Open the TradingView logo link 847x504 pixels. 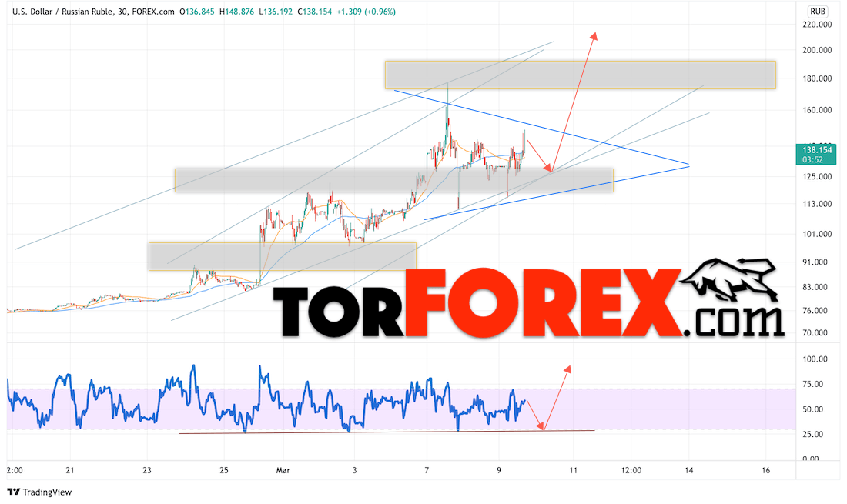click(39, 492)
